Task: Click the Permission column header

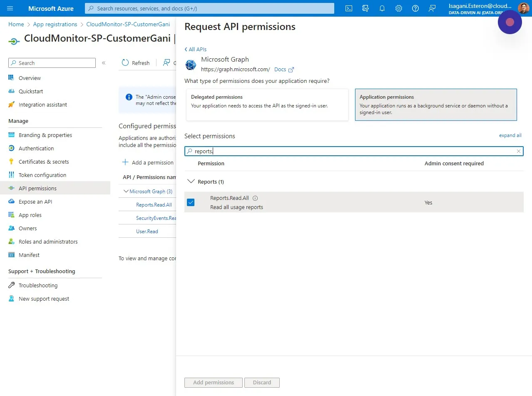Action: pyautogui.click(x=211, y=163)
